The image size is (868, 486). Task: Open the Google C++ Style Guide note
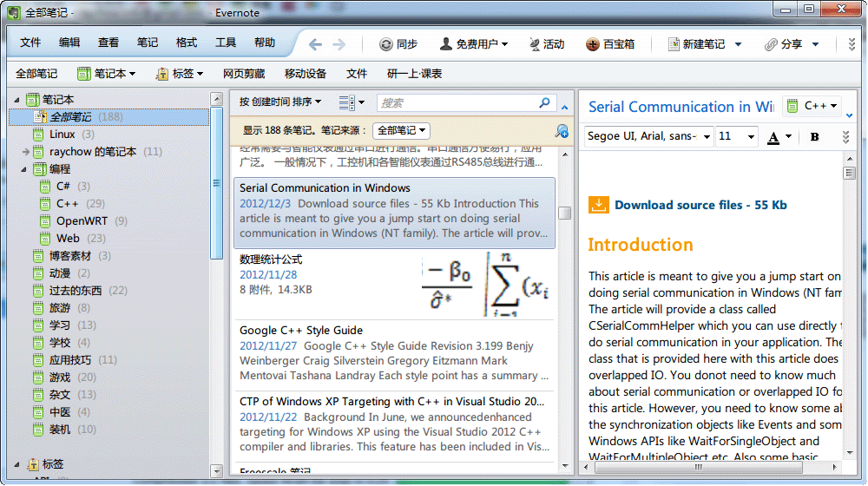pyautogui.click(x=301, y=331)
